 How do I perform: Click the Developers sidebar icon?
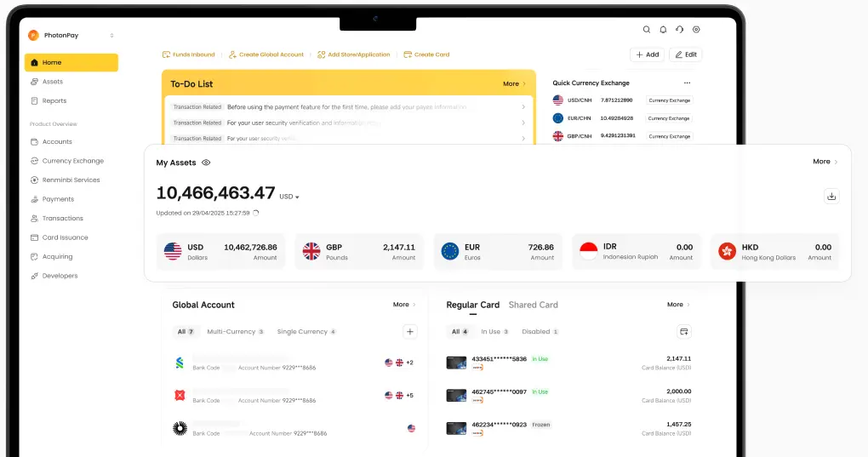[34, 276]
